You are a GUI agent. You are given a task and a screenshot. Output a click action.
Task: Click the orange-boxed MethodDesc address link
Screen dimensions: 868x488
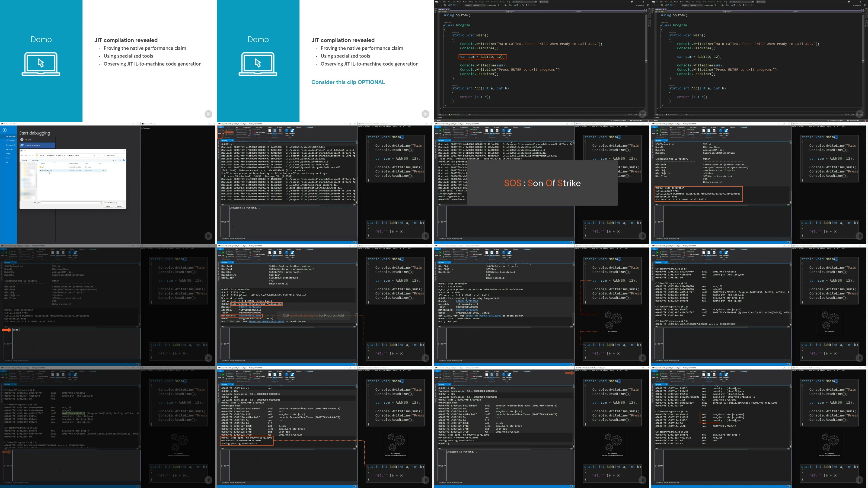(x=250, y=316)
